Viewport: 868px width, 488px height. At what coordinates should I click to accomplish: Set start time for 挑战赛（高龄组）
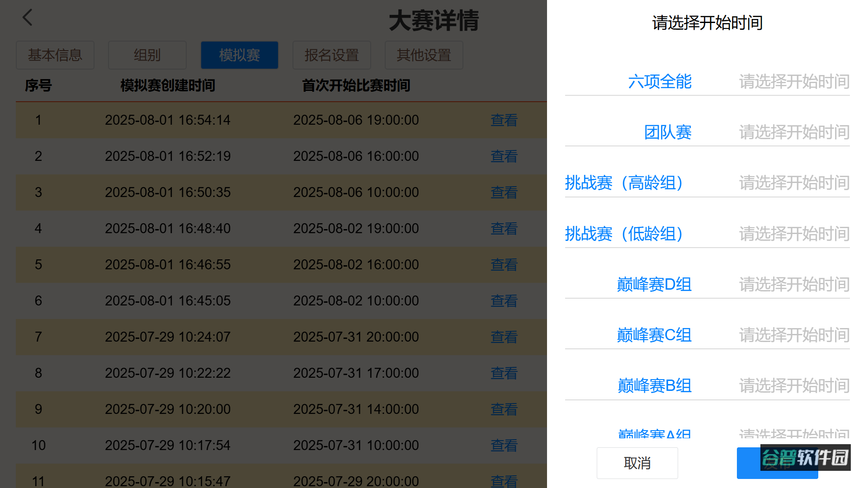[x=794, y=183]
